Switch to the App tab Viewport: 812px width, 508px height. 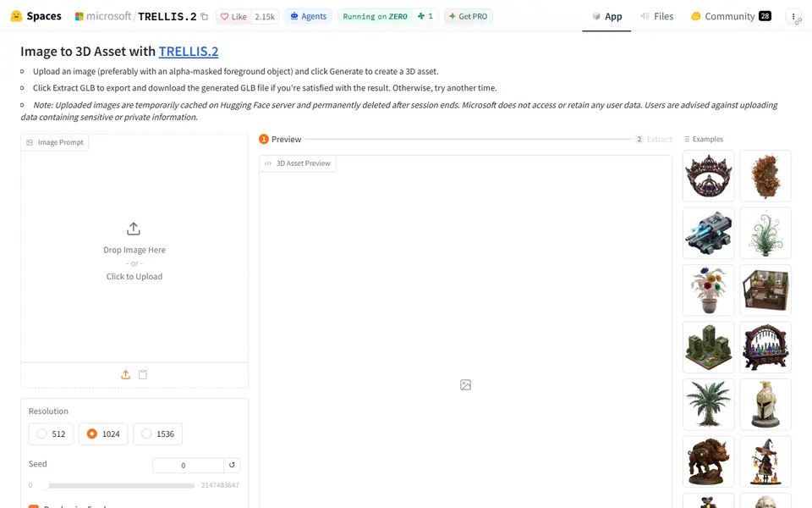pos(606,16)
